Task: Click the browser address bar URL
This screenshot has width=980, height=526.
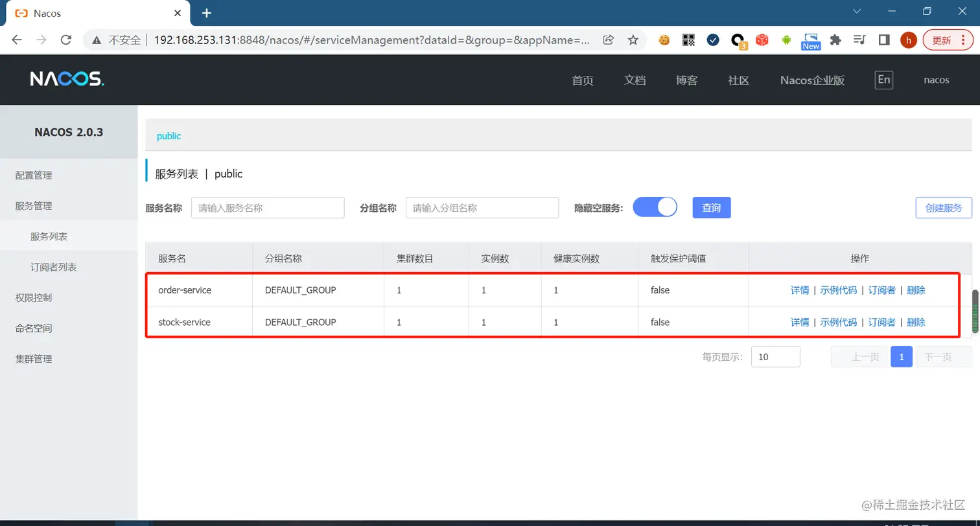Action: (x=372, y=40)
